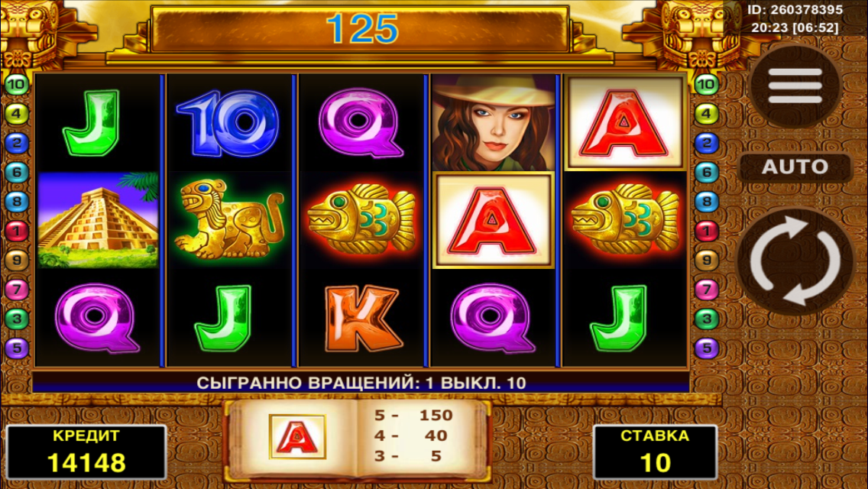Click the red payline 1 indicator on left
This screenshot has width=868, height=489.
click(x=17, y=231)
